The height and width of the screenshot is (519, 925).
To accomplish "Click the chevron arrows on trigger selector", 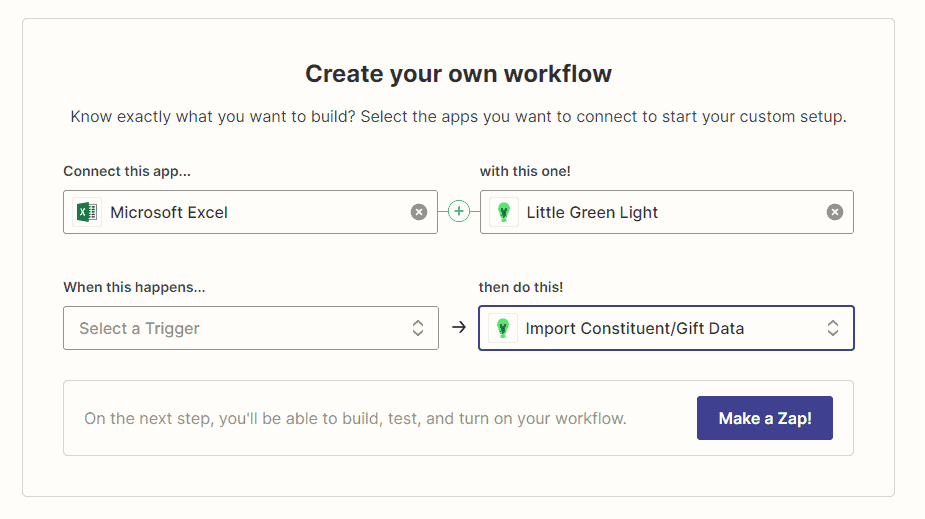I will pos(418,328).
